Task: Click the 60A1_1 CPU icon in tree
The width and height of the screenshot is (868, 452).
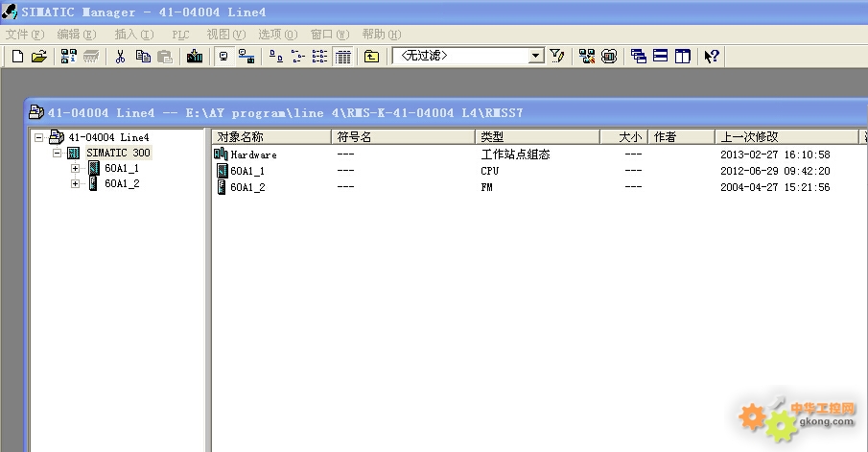Action: pyautogui.click(x=94, y=168)
